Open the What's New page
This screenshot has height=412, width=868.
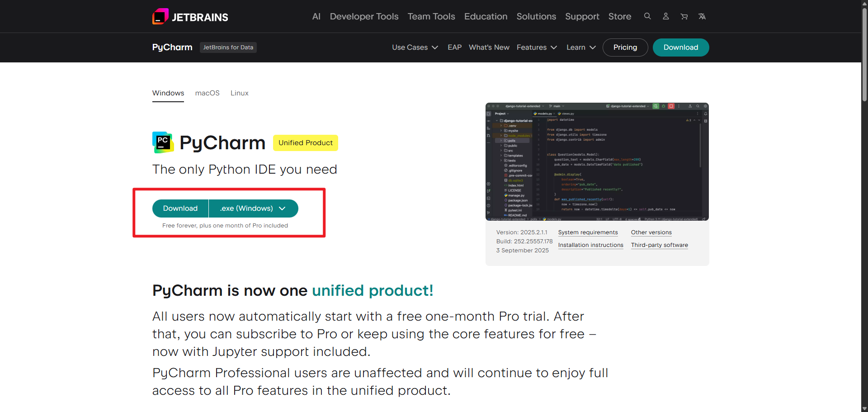click(489, 47)
